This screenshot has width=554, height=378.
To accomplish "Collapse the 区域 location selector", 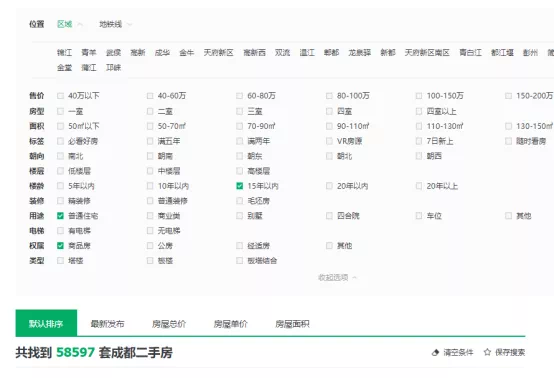I will point(70,24).
